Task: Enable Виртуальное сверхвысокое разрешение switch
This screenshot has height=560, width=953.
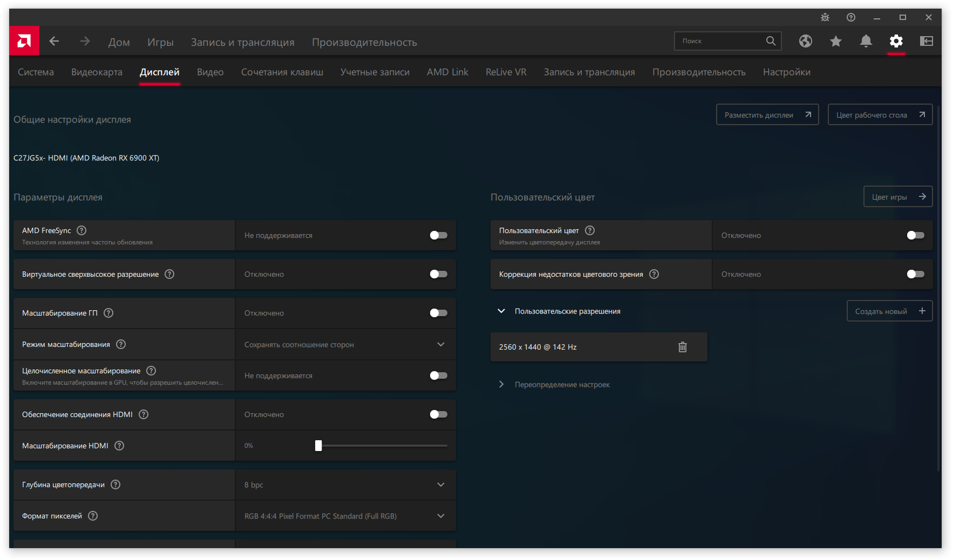Action: click(439, 274)
